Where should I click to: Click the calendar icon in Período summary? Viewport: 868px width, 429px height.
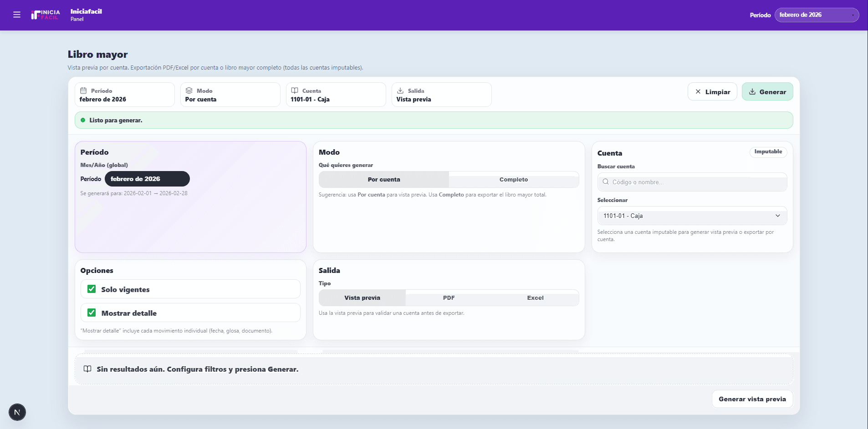click(x=83, y=91)
